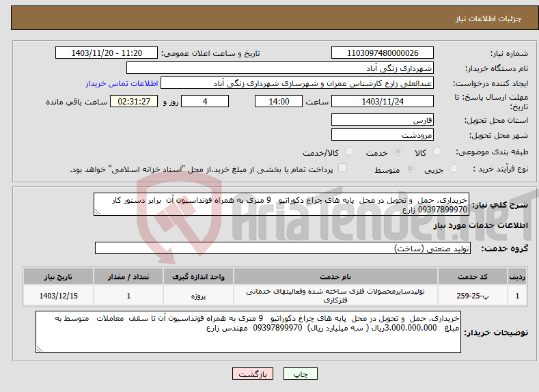
Task: Click the چاپ print button
Action: coord(301,374)
